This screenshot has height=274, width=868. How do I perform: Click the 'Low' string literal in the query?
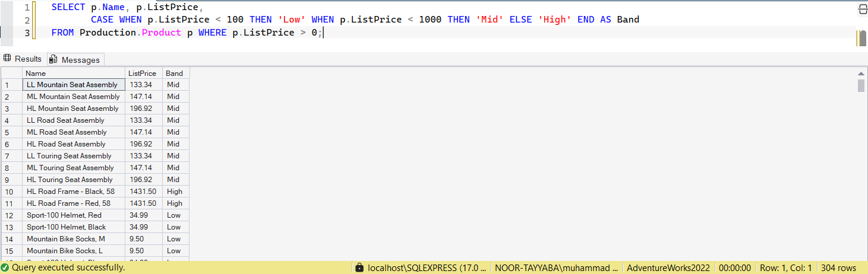point(292,20)
